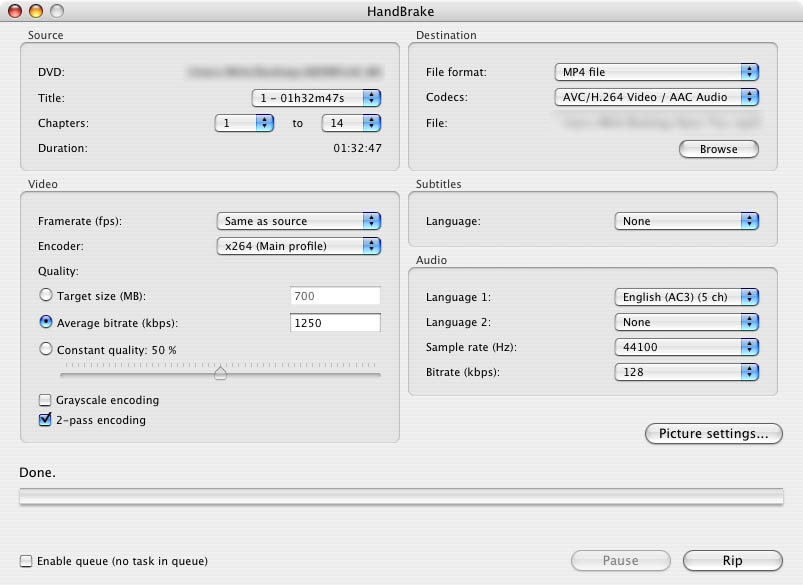Open the Framerate dropdown set to Same as source

pyautogui.click(x=299, y=221)
